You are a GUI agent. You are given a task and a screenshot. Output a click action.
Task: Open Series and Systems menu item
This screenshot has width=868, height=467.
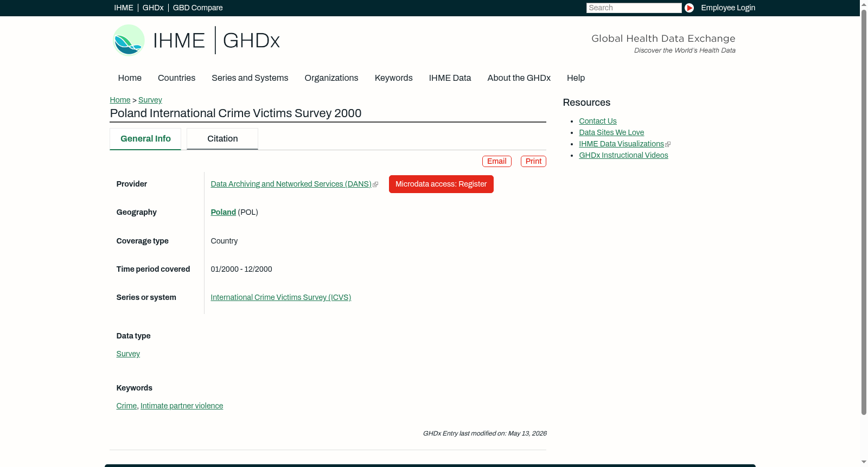pos(250,78)
